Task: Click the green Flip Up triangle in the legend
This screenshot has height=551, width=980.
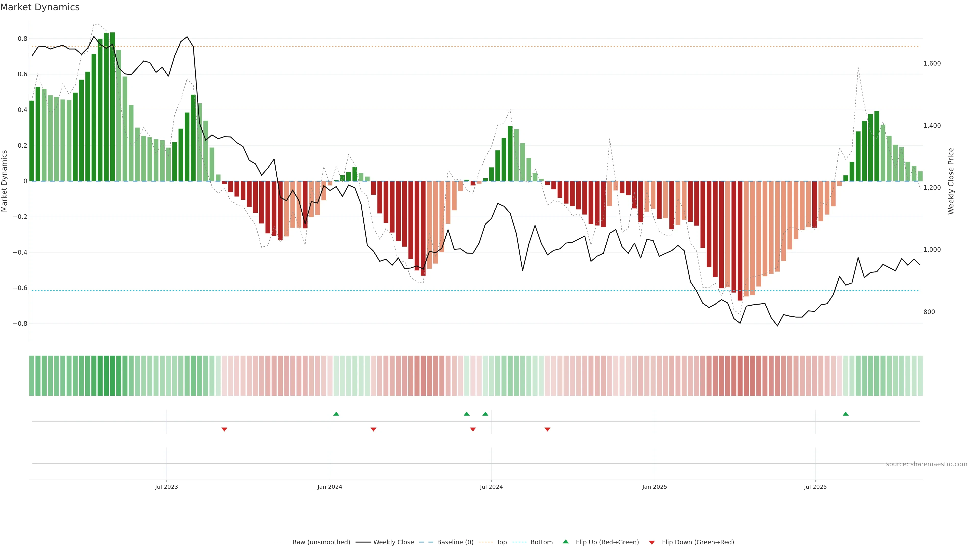Action: [x=566, y=542]
